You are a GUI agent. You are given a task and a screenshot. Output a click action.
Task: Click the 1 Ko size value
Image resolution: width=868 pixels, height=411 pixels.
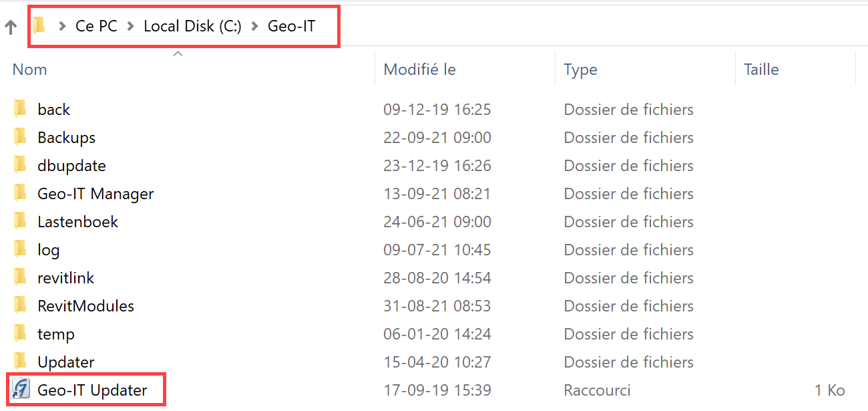[829, 390]
